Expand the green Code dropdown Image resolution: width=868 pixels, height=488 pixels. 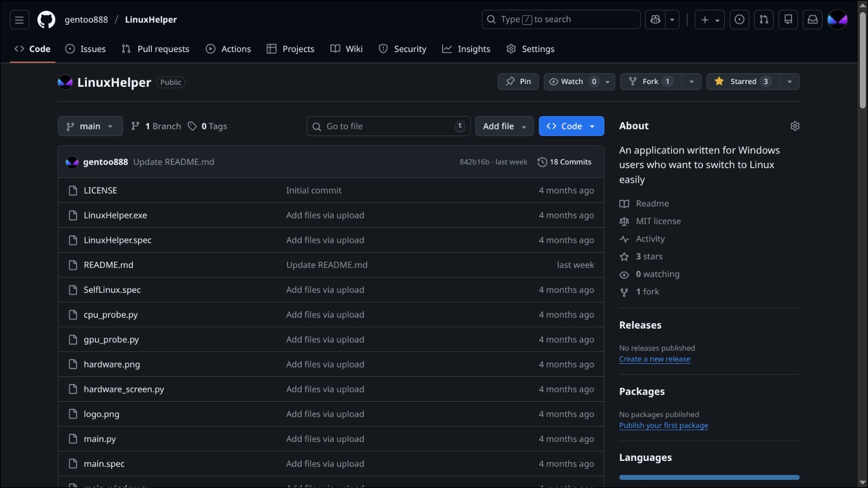click(571, 126)
